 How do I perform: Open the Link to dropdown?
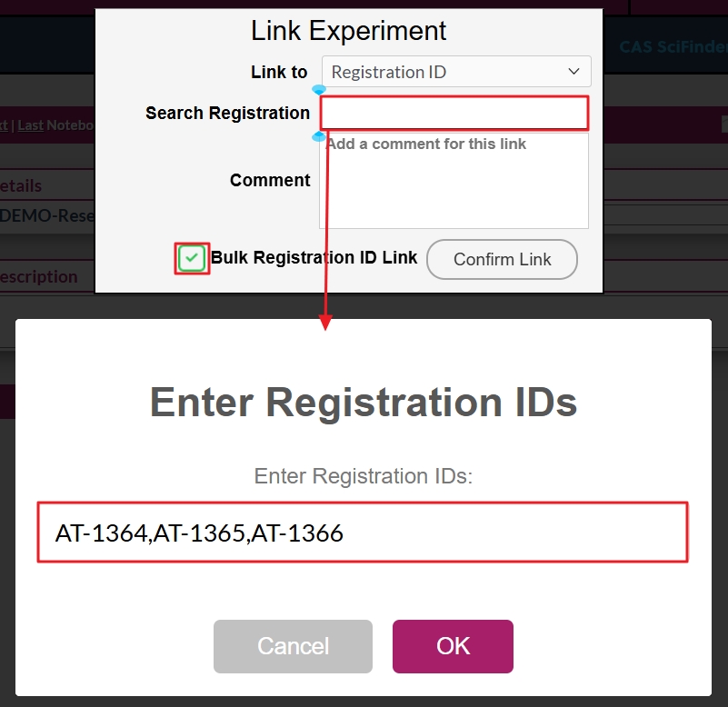point(456,72)
